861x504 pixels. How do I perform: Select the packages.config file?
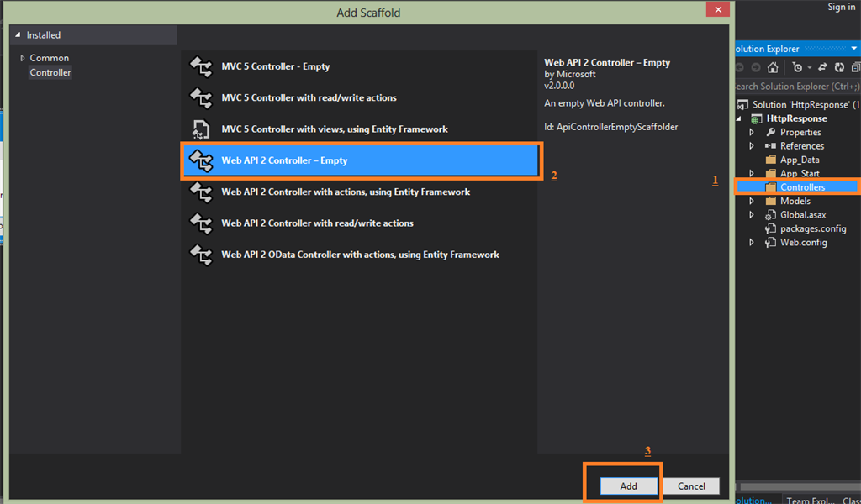point(813,228)
